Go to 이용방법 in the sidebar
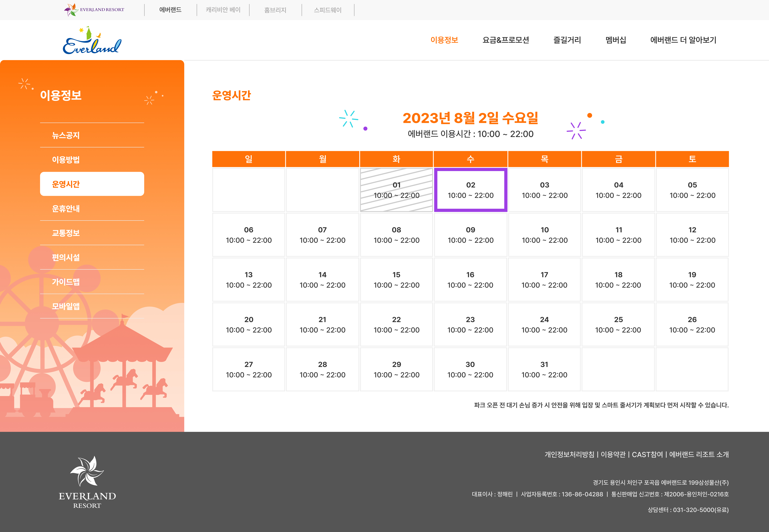 (92, 160)
